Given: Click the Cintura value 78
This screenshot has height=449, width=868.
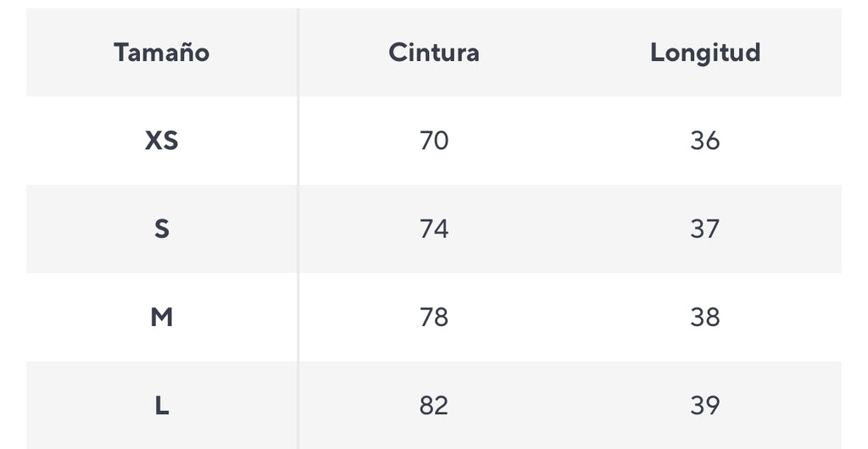Looking at the screenshot, I should [x=433, y=317].
